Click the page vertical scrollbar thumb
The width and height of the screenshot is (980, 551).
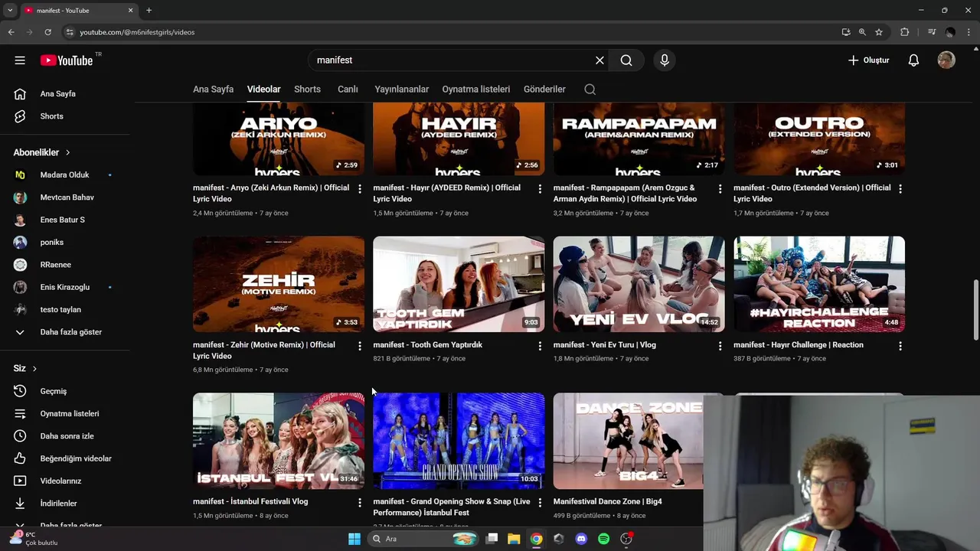975,310
